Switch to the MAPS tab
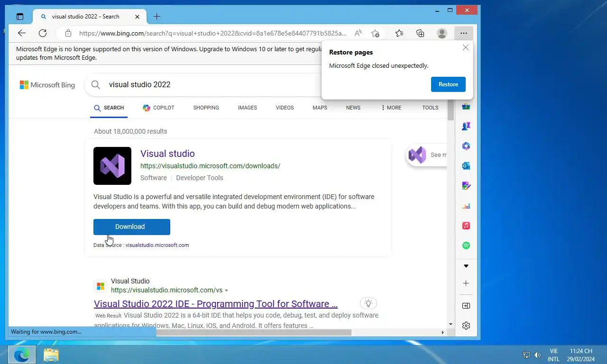 click(320, 108)
